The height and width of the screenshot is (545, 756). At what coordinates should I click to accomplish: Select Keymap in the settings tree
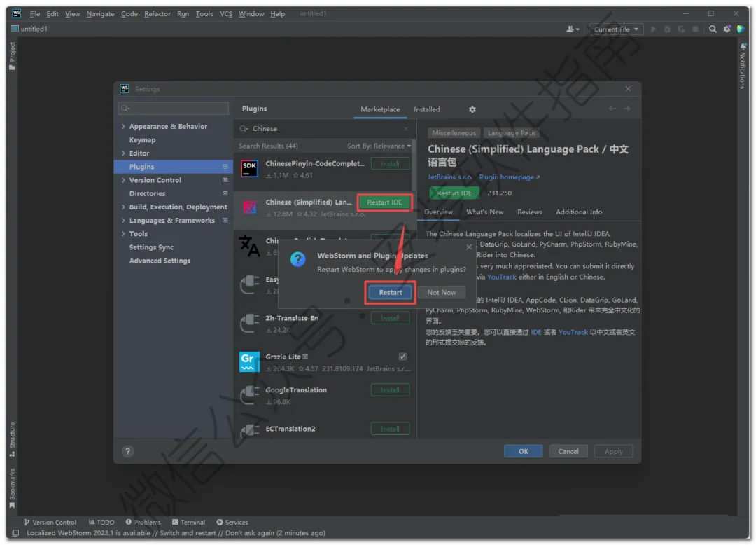click(142, 140)
